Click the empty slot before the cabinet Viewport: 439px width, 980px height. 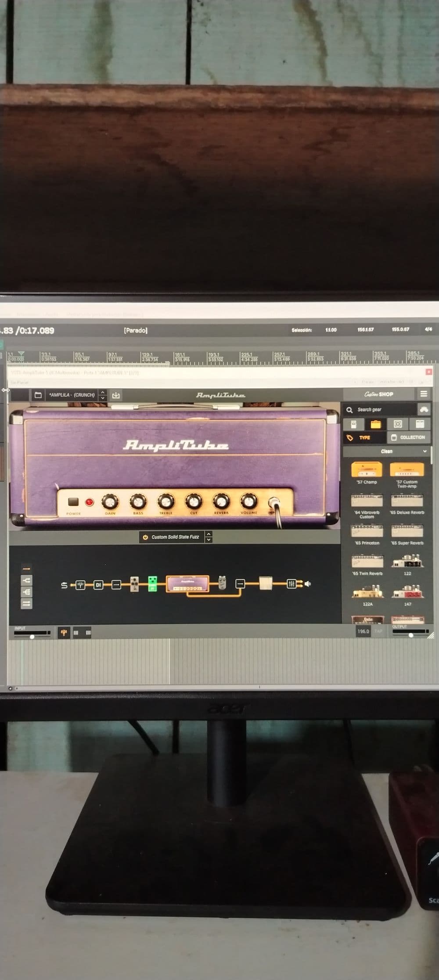[240, 584]
